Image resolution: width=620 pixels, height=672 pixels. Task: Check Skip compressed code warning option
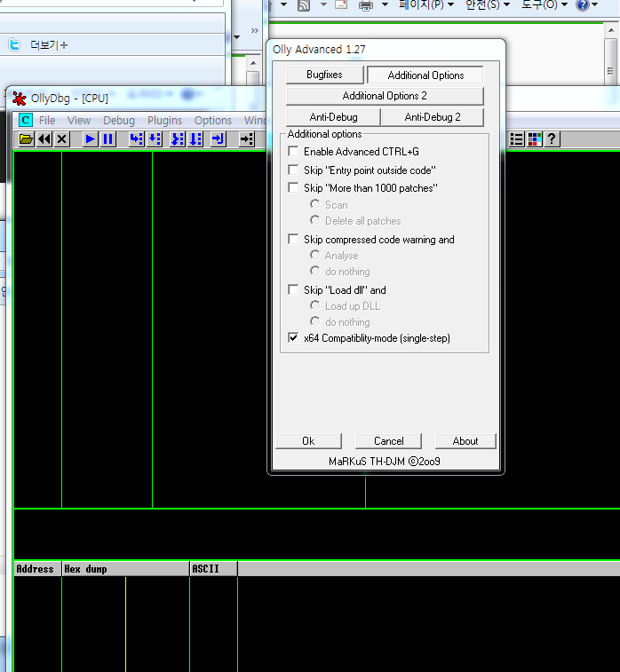click(293, 239)
